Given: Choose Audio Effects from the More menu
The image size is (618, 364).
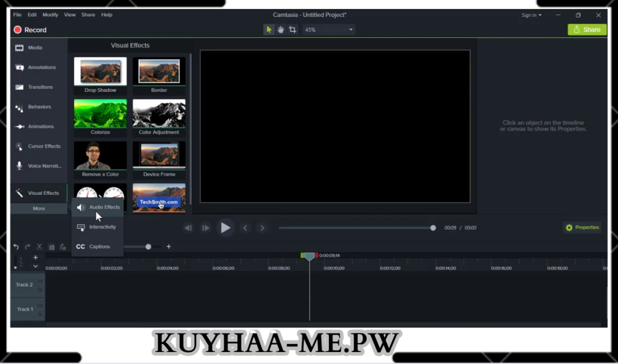Looking at the screenshot, I should 98,207.
